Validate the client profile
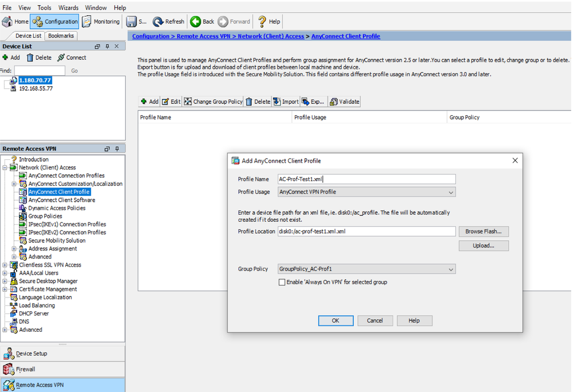The image size is (573, 392). (344, 101)
